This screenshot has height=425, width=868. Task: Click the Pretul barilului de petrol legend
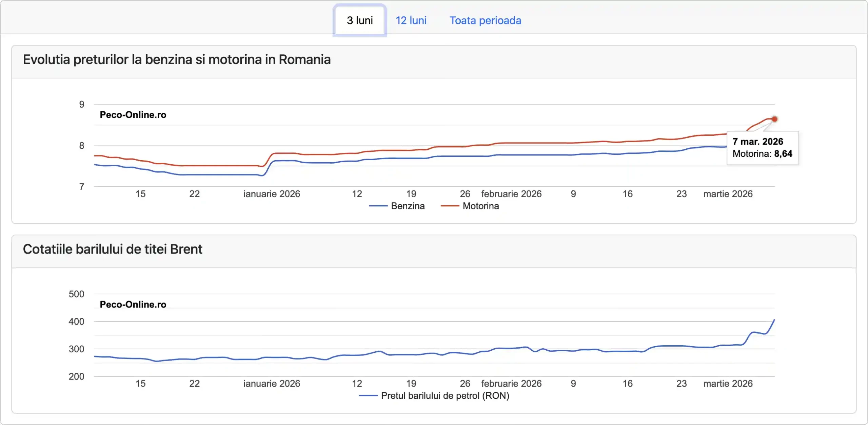445,396
